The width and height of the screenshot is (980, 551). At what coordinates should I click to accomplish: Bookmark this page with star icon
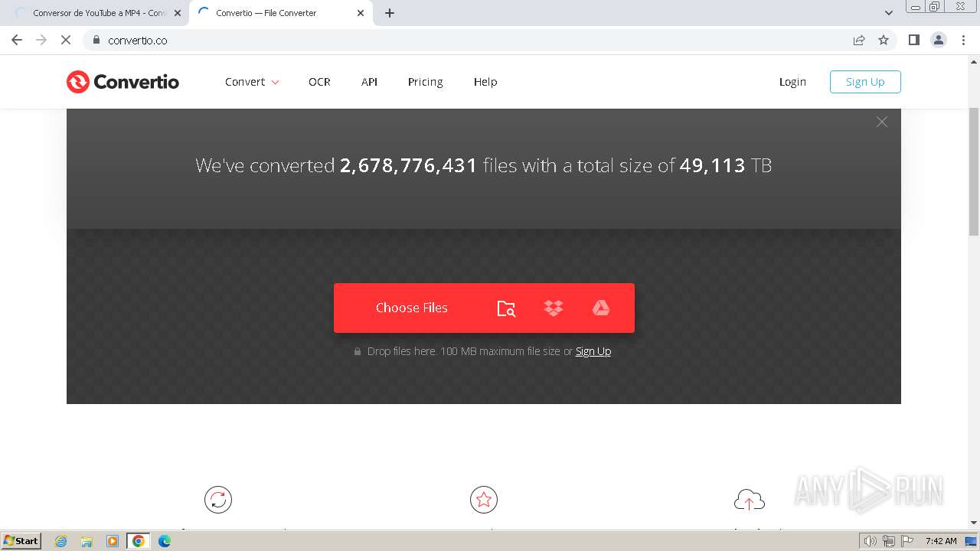click(x=884, y=40)
